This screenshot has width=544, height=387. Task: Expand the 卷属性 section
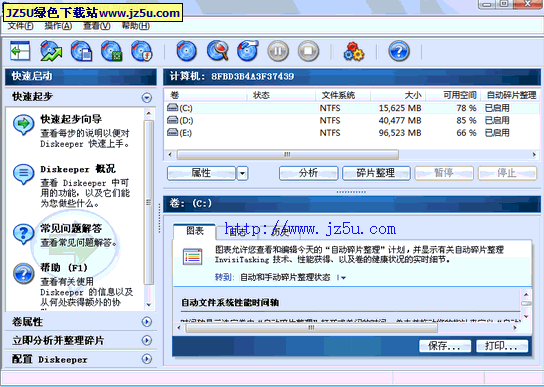pyautogui.click(x=147, y=322)
